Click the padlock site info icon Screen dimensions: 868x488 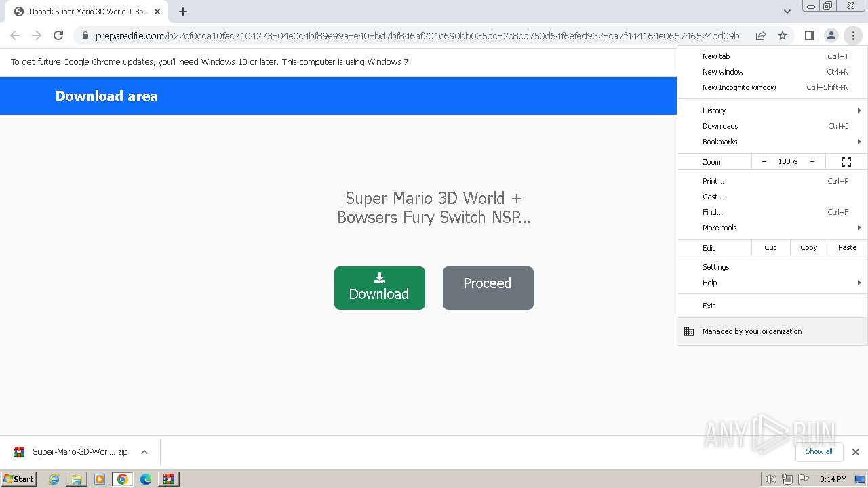85,35
